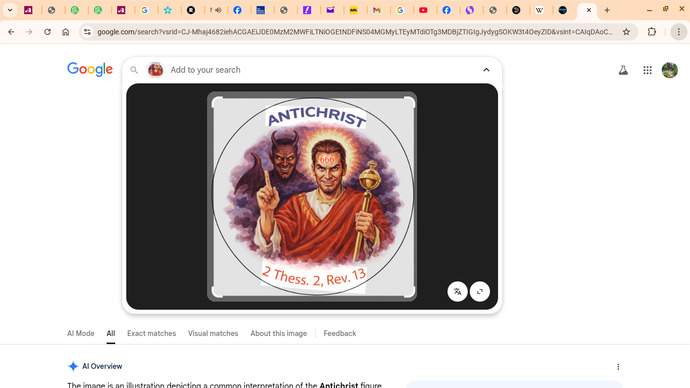The width and height of the screenshot is (690, 388).
Task: Click the Antichrist illustration image
Action: 312,197
